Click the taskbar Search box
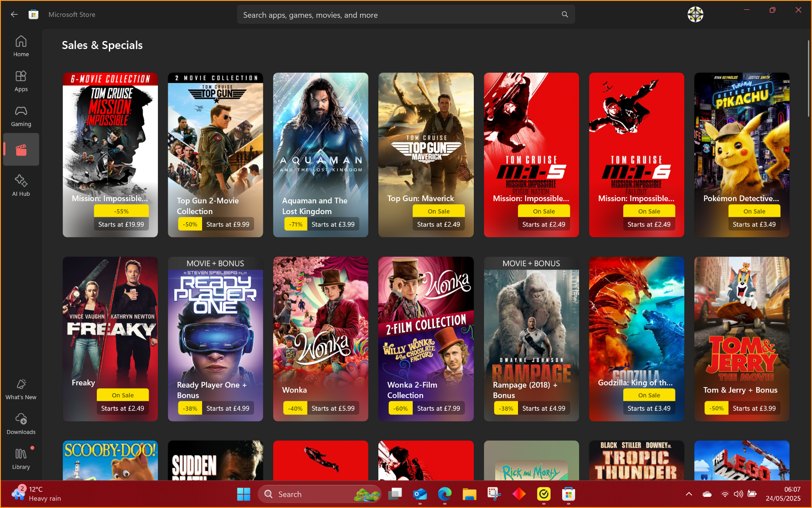The width and height of the screenshot is (812, 508). pyautogui.click(x=319, y=494)
